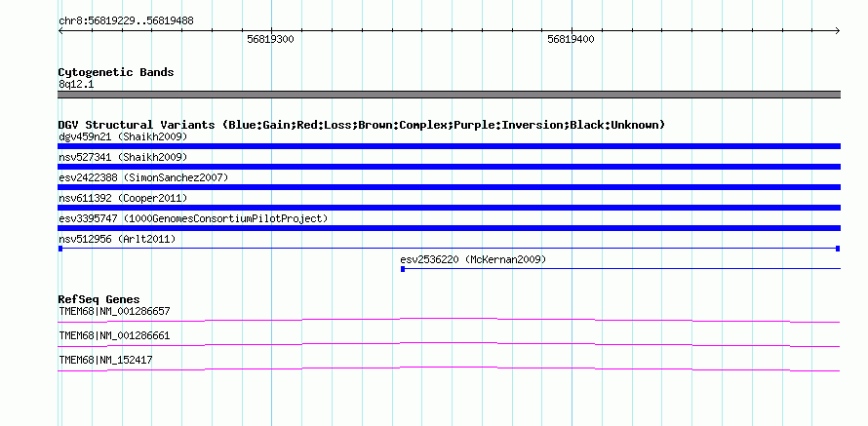Select the dgv459n21 (Shaikh2009) label

123,136
